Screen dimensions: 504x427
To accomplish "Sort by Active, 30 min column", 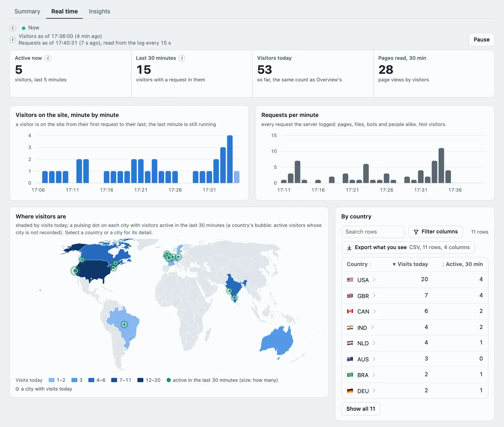I will tap(462, 264).
